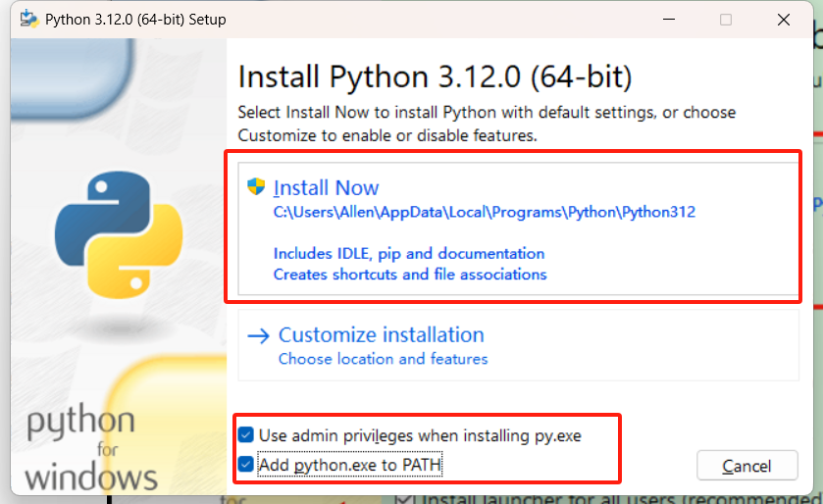Close the Python 3.12.0 Setup window
The width and height of the screenshot is (823, 504).
[784, 20]
